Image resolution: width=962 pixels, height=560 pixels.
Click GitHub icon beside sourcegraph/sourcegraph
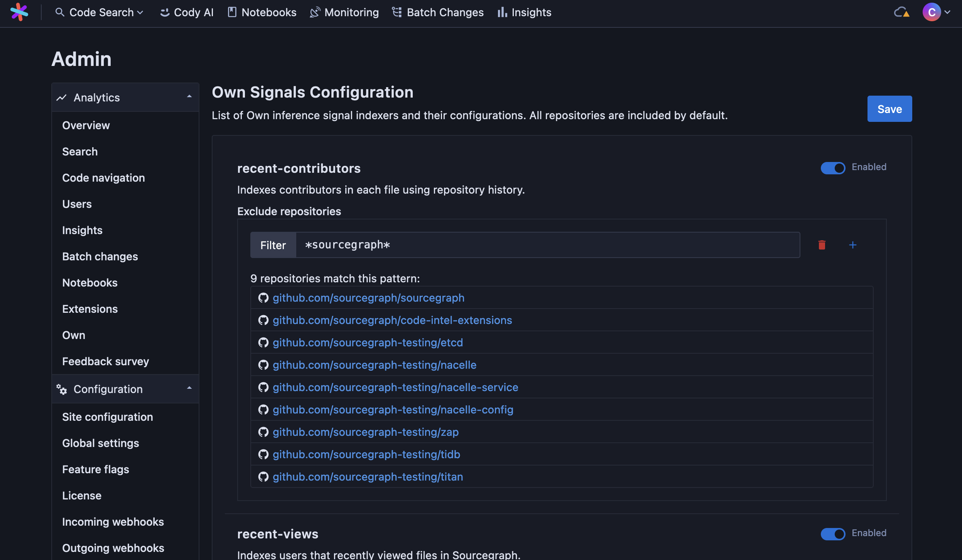(263, 298)
